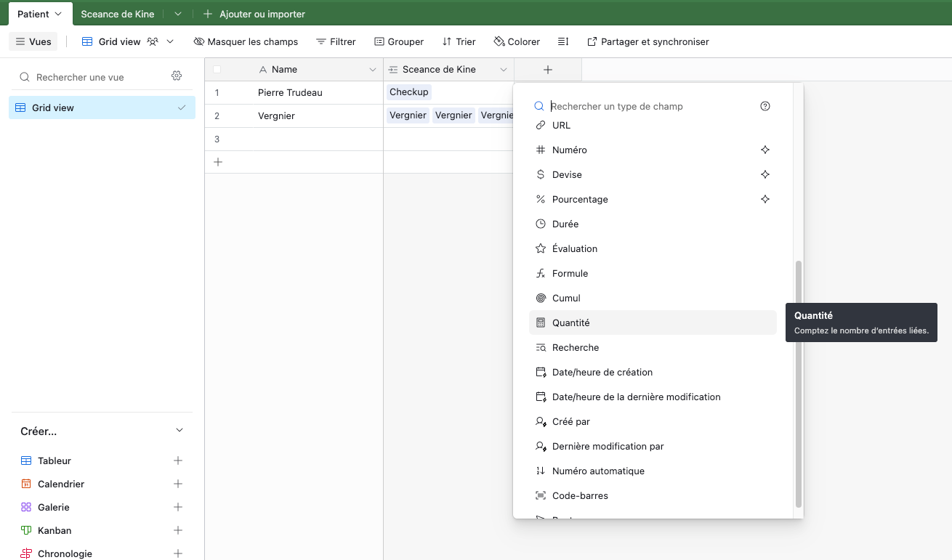Select the Recherche lookup field type
This screenshot has width=952, height=560.
[x=653, y=347]
